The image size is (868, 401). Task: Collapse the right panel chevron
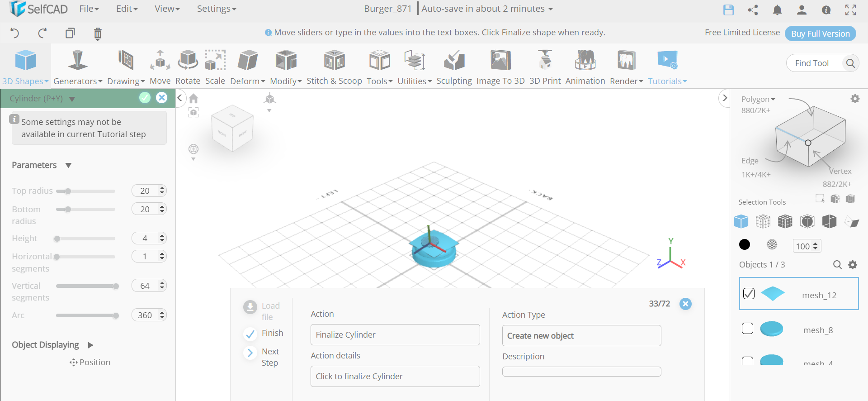(725, 98)
